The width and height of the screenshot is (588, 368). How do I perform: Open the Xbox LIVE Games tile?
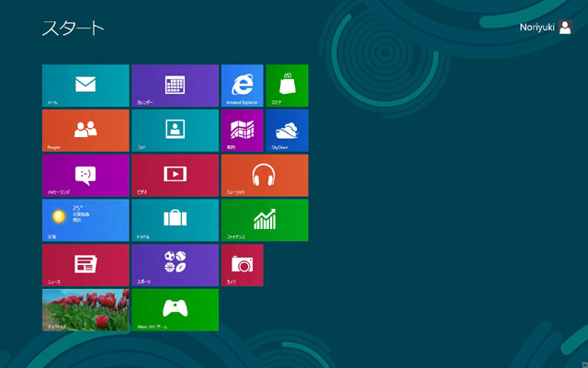coord(175,310)
